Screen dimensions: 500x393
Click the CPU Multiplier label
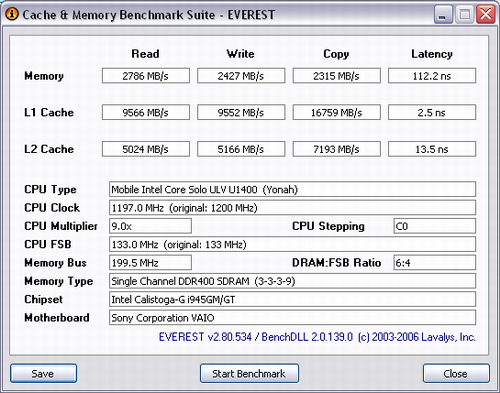click(x=61, y=226)
